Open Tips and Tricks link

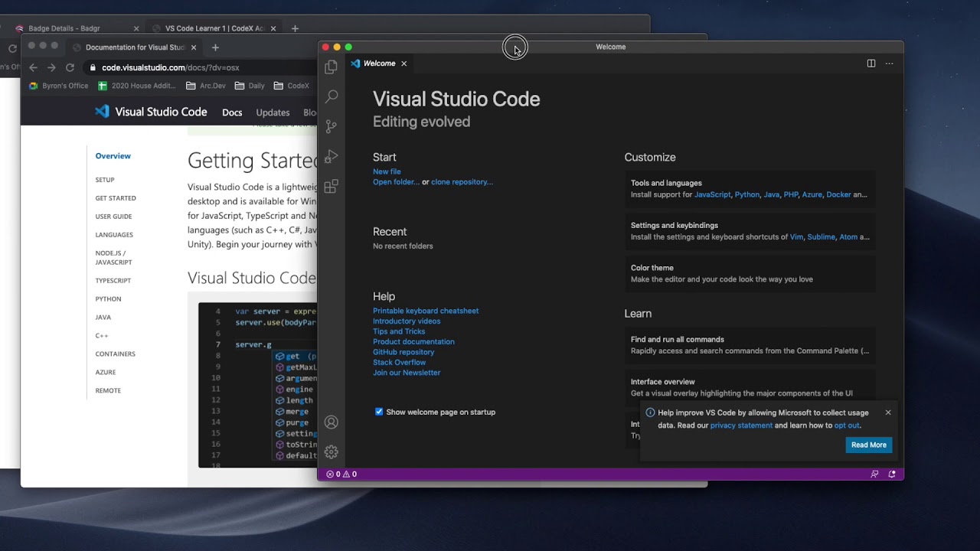(x=399, y=331)
